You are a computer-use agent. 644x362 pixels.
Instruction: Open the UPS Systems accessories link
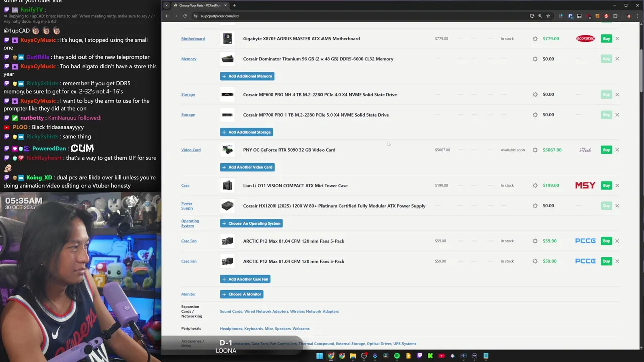click(405, 344)
